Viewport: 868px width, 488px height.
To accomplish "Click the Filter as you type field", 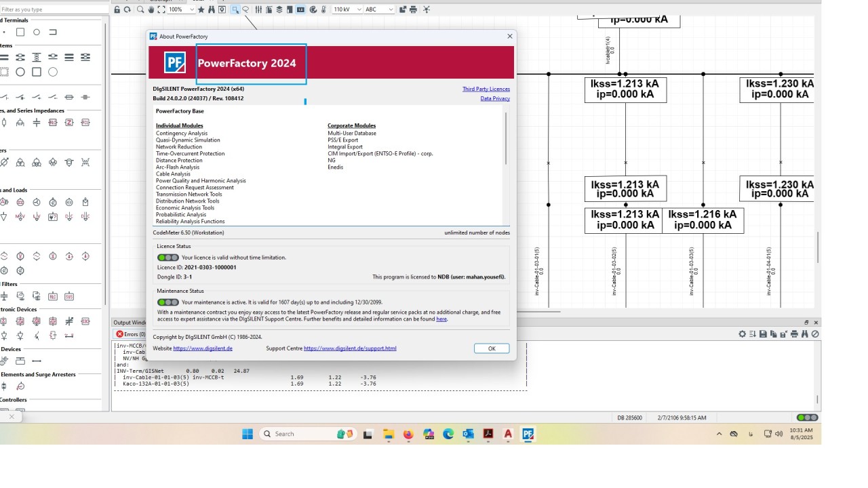I will coord(53,9).
